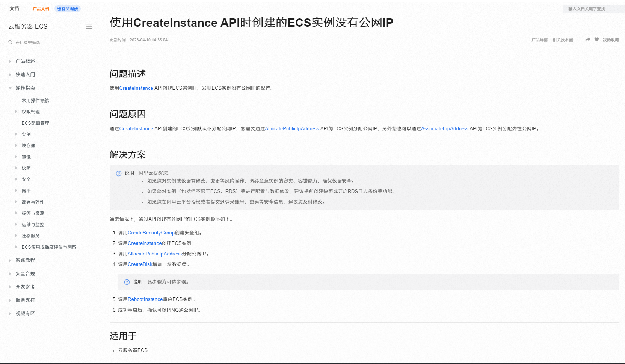Viewport: 625px width, 364px height.
Task: Open 我的收藏
Action: [611, 40]
